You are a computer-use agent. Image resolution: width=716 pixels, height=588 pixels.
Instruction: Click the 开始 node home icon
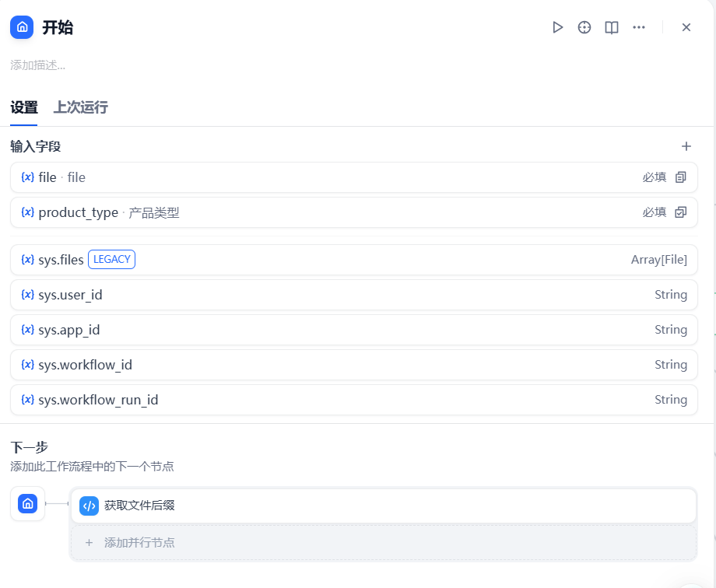[x=21, y=26]
